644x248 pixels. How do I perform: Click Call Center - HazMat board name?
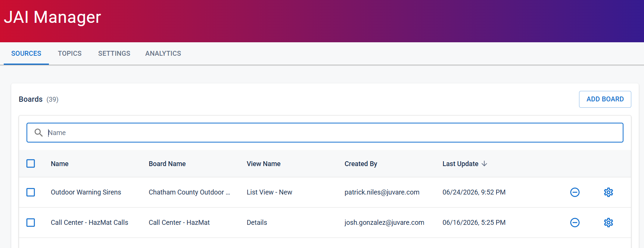point(179,223)
